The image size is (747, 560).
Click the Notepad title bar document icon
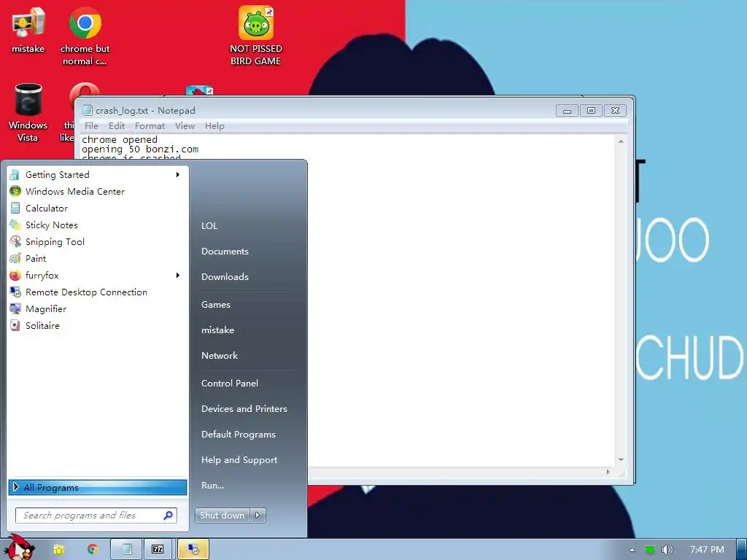pos(88,111)
